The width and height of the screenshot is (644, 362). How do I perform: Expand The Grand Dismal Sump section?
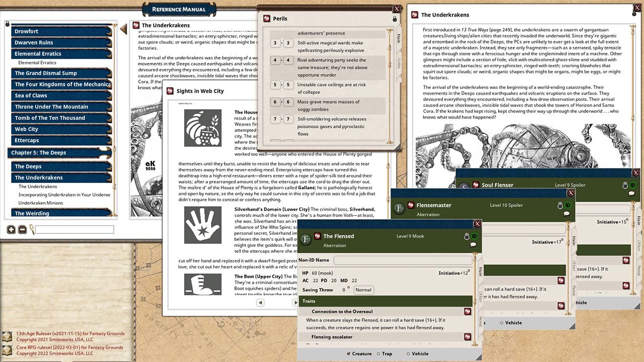[x=61, y=73]
